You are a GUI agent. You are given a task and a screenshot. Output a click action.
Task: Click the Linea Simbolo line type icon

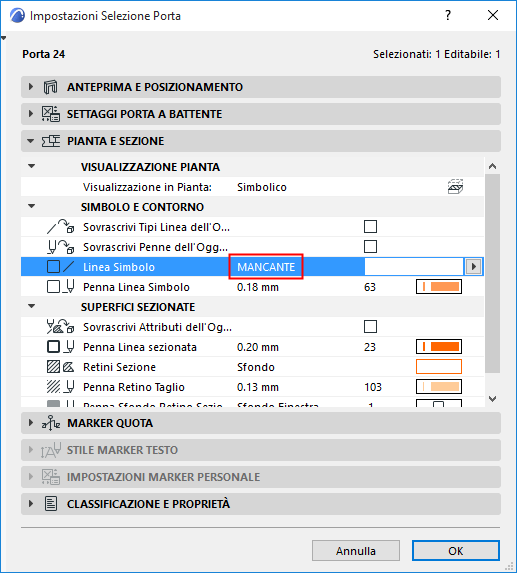click(x=61, y=267)
